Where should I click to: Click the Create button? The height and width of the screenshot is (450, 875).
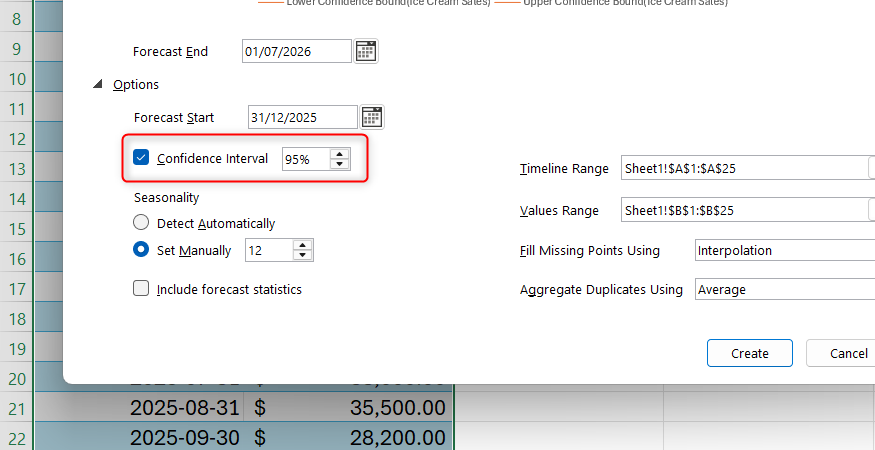coord(749,353)
